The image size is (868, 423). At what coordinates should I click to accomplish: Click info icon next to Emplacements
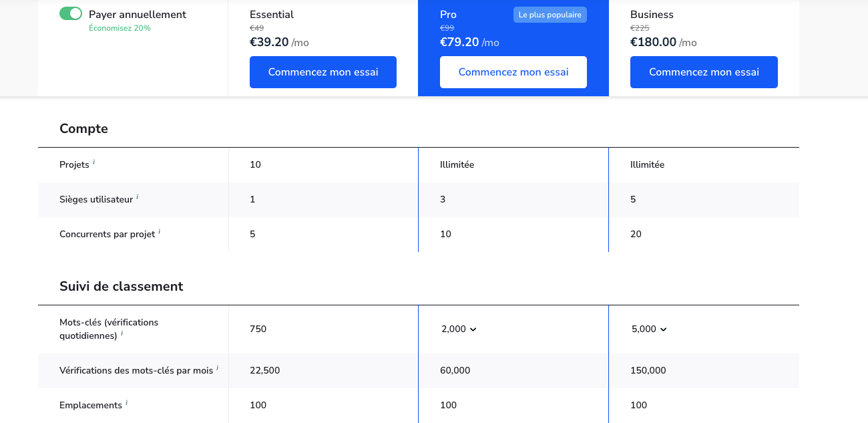click(x=127, y=403)
